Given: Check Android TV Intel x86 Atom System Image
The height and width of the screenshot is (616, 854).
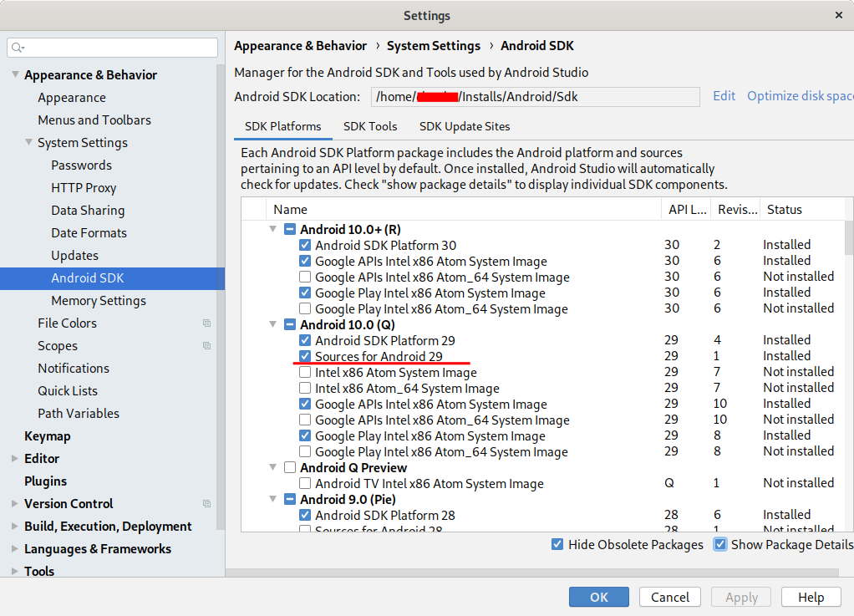Looking at the screenshot, I should (x=306, y=483).
